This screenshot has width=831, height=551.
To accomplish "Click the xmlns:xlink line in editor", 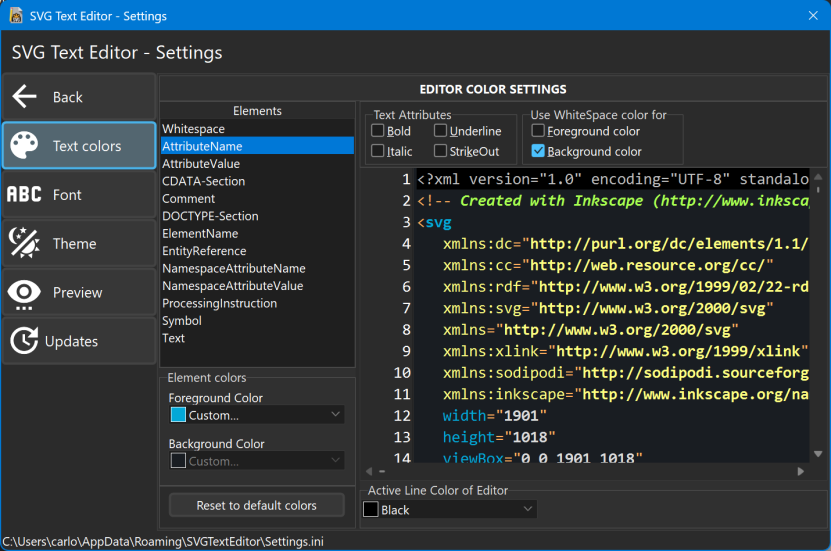I will [x=625, y=351].
